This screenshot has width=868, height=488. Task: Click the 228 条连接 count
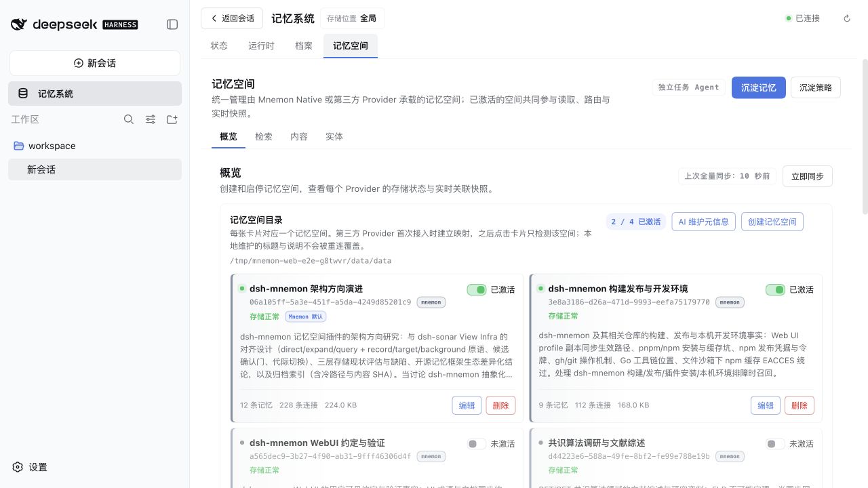(298, 405)
